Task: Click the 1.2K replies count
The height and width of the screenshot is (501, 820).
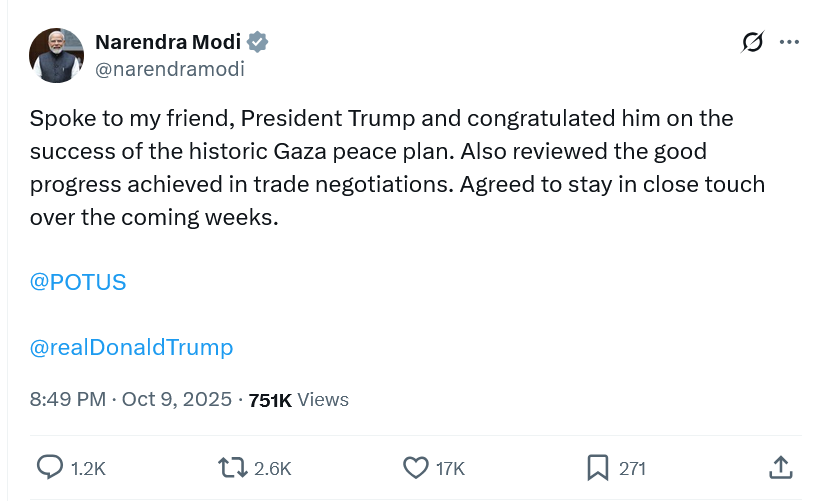Action: pyautogui.click(x=88, y=468)
